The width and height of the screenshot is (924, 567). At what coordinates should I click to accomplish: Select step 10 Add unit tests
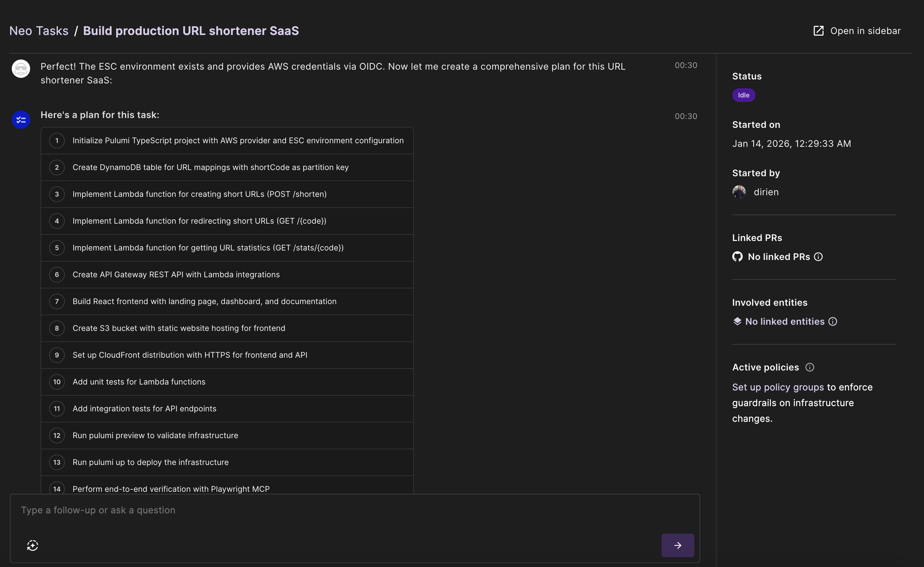[x=227, y=382]
